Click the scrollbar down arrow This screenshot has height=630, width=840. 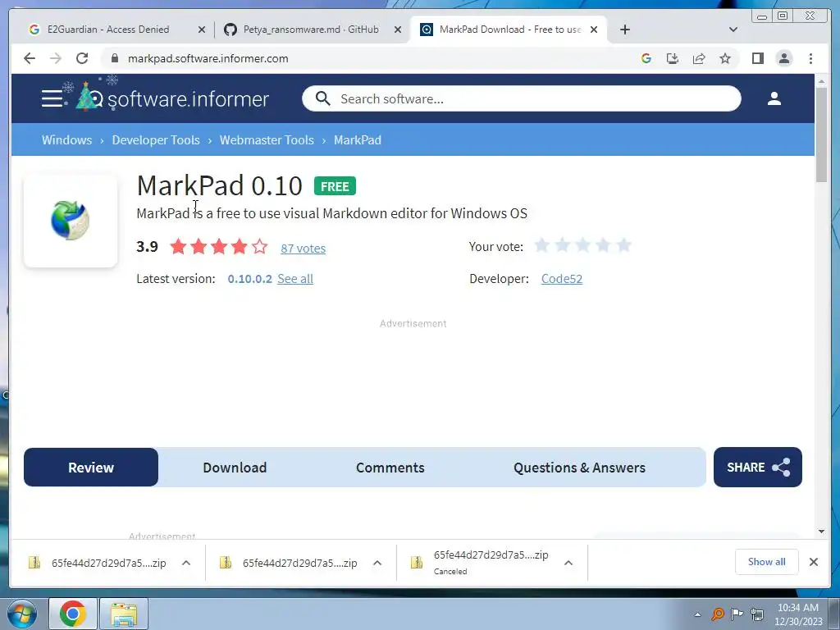click(821, 532)
